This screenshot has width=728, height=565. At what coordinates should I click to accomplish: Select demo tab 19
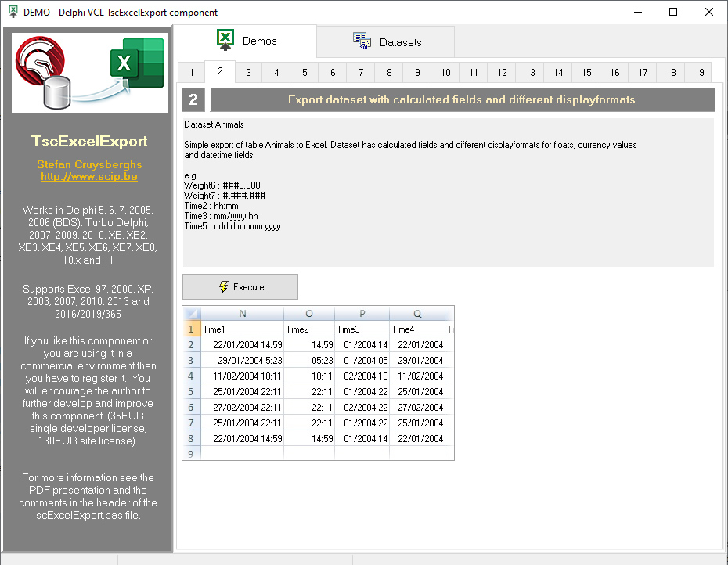coord(699,73)
